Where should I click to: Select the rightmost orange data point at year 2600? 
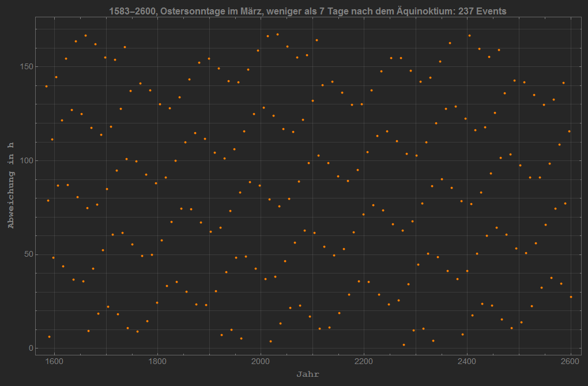[x=571, y=297]
